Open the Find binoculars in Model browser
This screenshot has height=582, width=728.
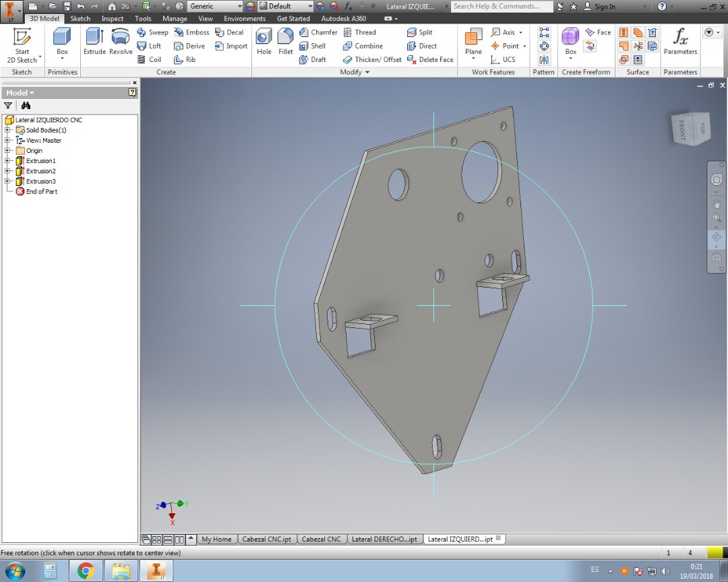[x=26, y=106]
